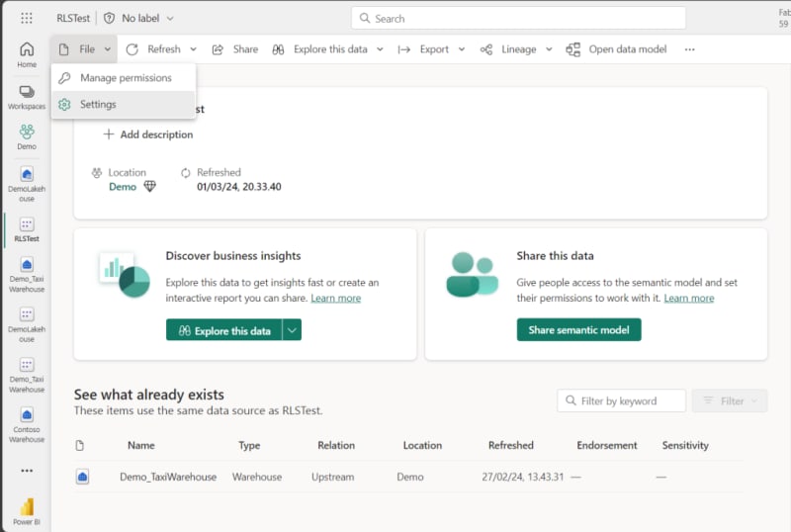Expand the Export dropdown chevron
This screenshot has height=532, width=791.
pos(462,49)
